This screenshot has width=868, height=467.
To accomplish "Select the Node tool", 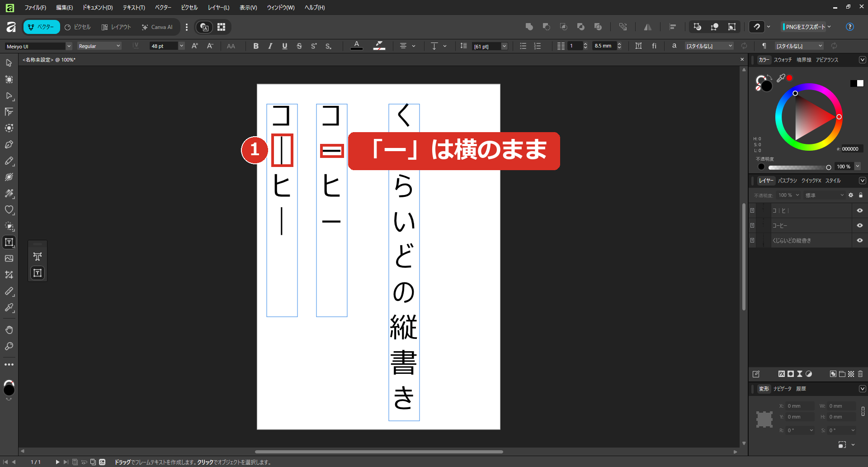I will coord(9,95).
